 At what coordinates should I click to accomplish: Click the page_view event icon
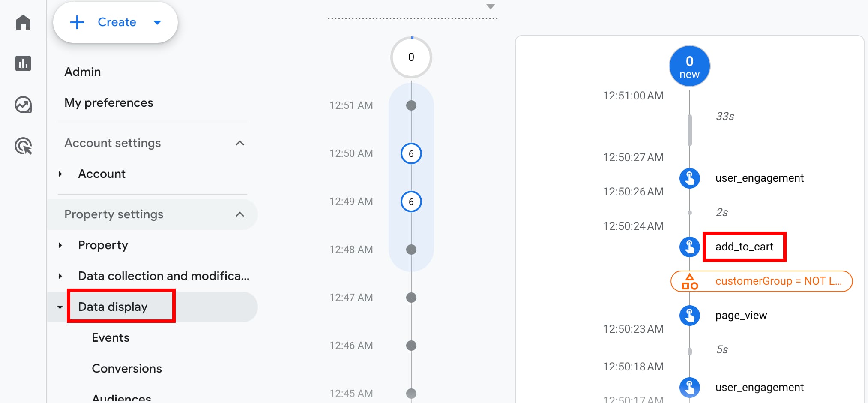pos(689,316)
